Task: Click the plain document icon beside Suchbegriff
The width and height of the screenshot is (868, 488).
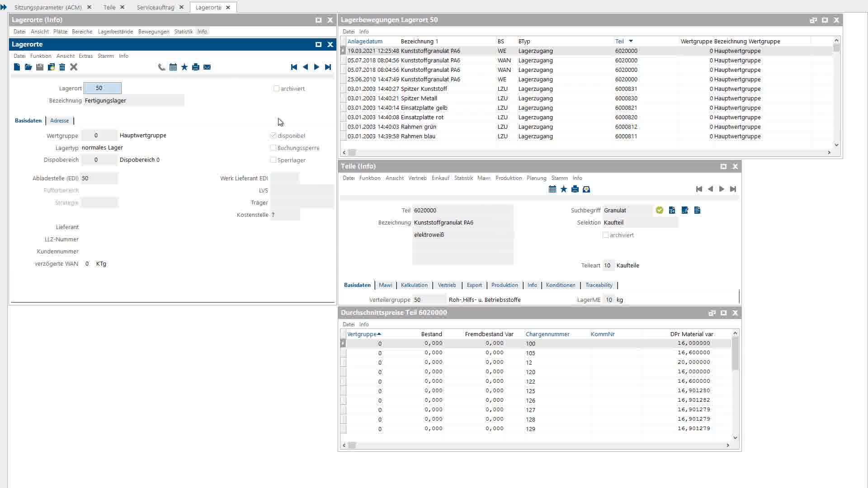Action: pos(697,210)
